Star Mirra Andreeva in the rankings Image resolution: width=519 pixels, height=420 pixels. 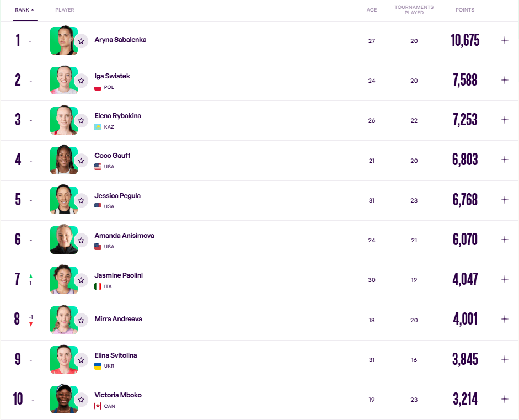point(81,320)
